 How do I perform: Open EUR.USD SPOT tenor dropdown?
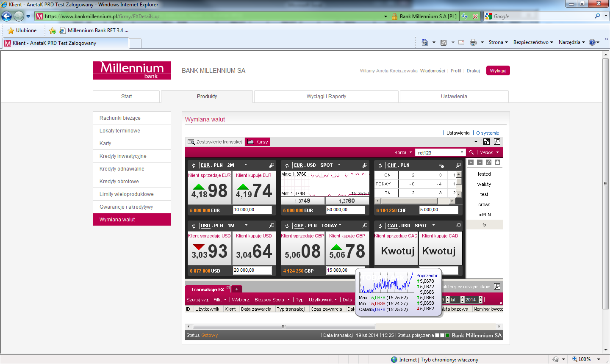pos(339,165)
